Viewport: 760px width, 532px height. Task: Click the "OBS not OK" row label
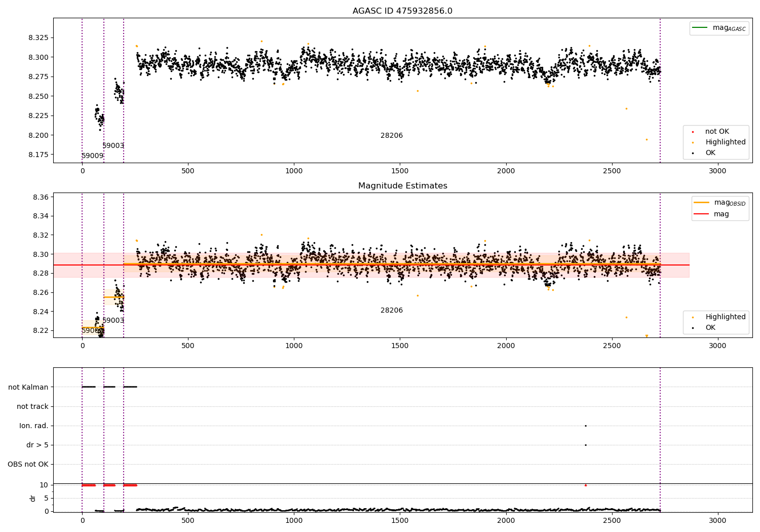[x=28, y=465]
